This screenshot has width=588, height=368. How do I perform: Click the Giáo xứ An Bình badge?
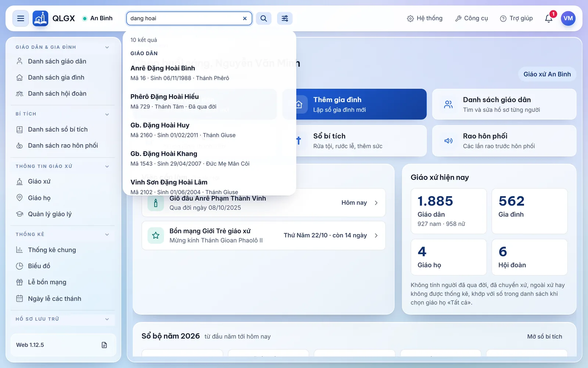(x=547, y=74)
